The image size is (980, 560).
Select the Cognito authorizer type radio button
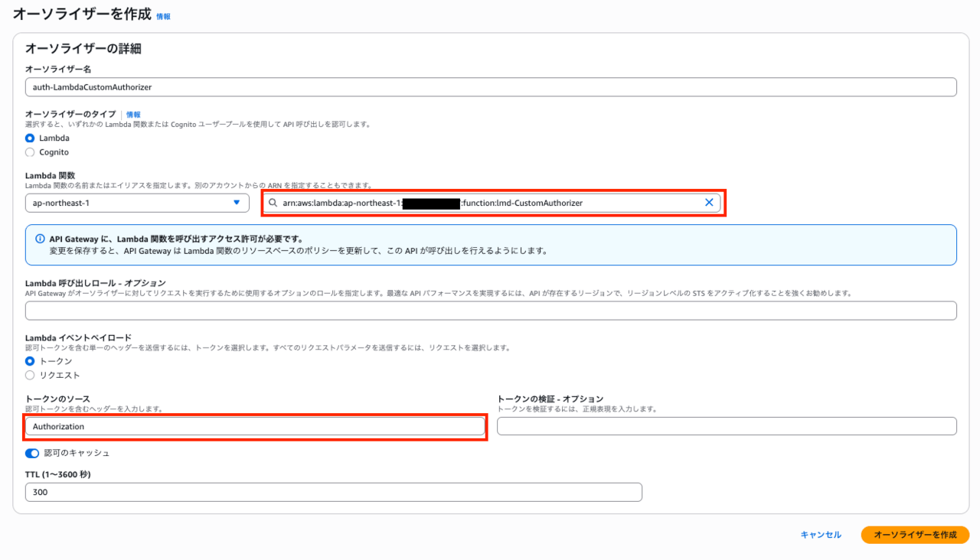(x=30, y=152)
